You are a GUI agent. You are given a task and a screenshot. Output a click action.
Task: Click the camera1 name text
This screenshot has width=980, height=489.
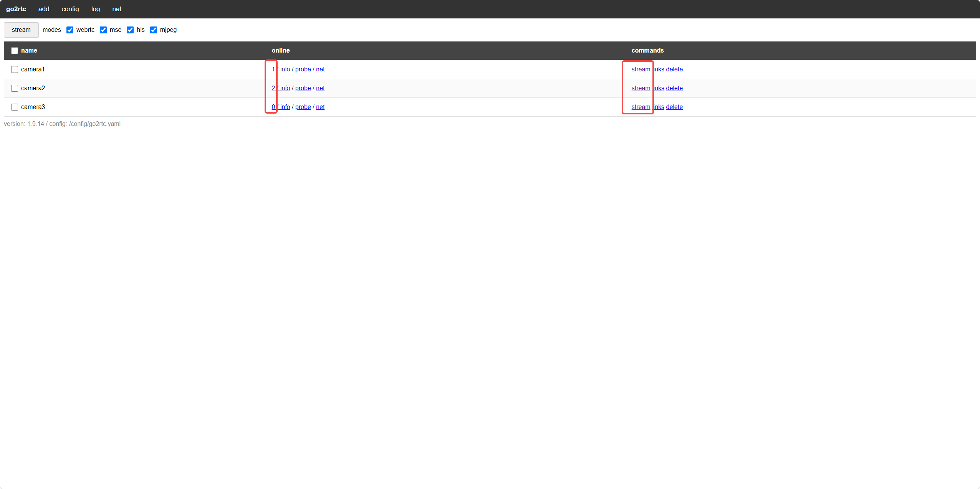(x=33, y=69)
